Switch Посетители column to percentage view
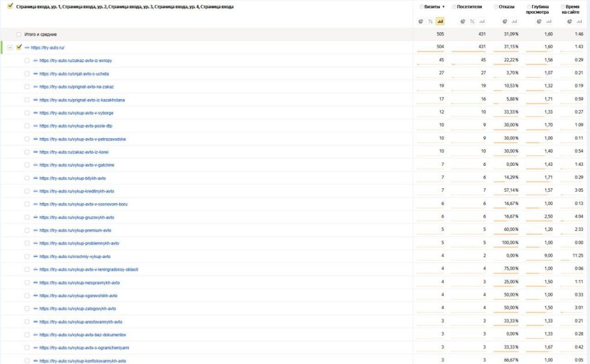Screen dimensions: 590x364 pos(472,21)
